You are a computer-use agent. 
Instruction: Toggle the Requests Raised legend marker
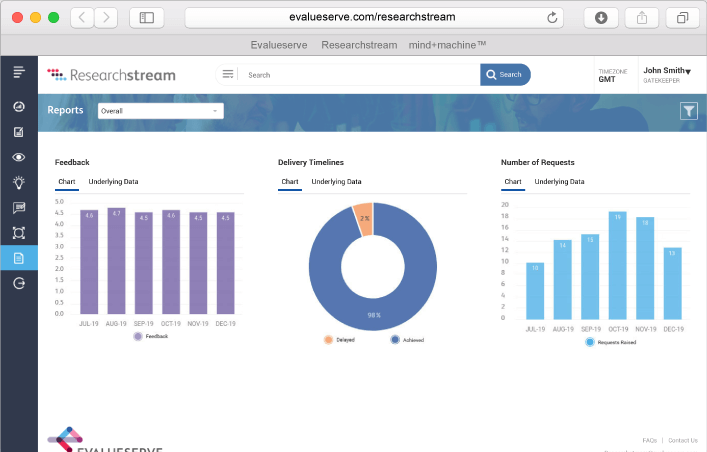[x=590, y=342]
